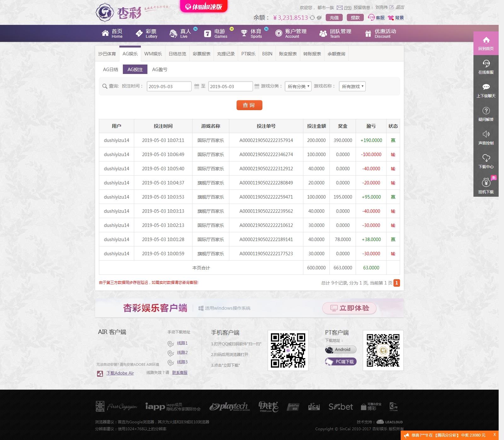
Task: Close the winning notification with X
Action: (x=495, y=435)
